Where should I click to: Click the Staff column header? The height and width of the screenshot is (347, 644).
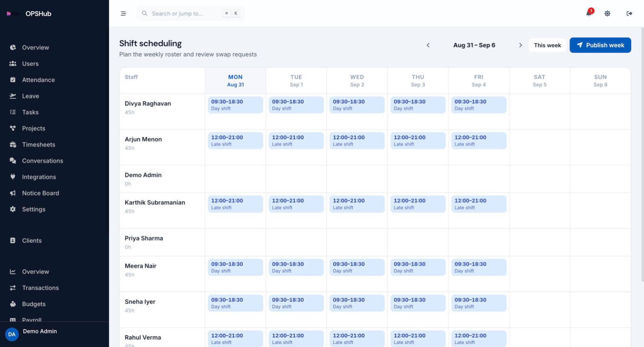tap(131, 77)
